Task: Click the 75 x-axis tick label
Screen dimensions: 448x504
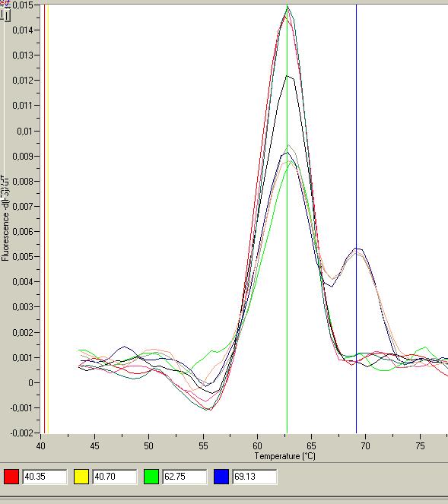Action: [x=420, y=445]
